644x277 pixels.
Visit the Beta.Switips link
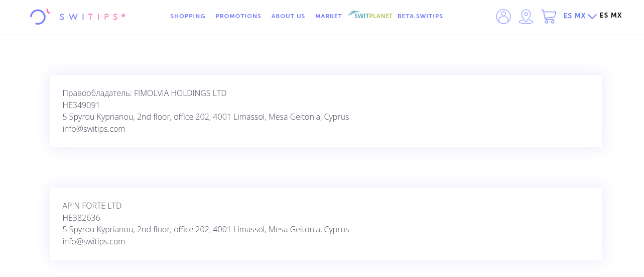click(420, 16)
